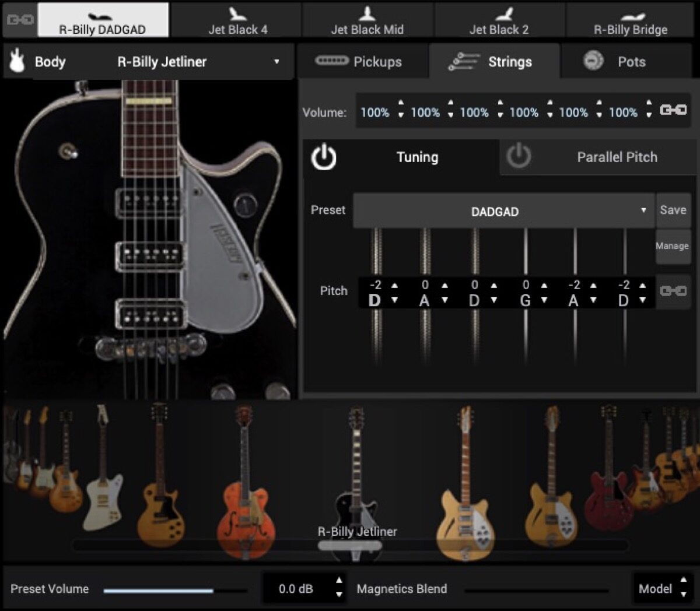Raise pitch of the bold first D string
Image resolution: width=700 pixels, height=611 pixels.
pos(395,285)
